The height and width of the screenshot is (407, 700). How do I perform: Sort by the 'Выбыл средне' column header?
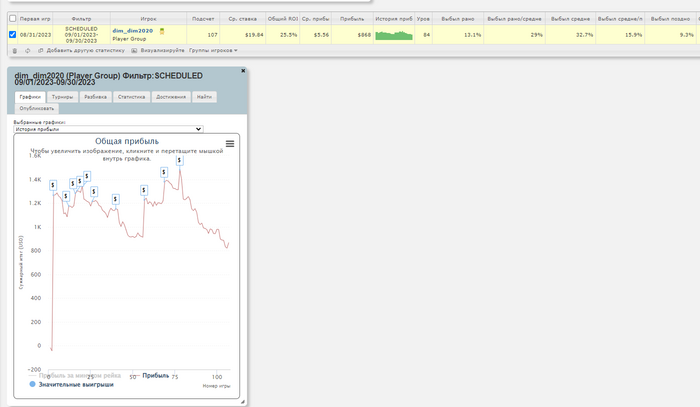[570, 19]
